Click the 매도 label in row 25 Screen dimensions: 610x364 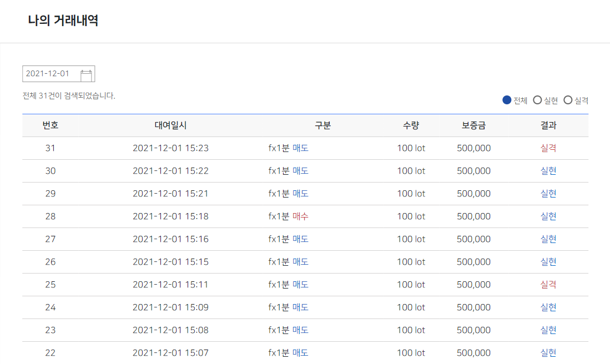tap(300, 284)
